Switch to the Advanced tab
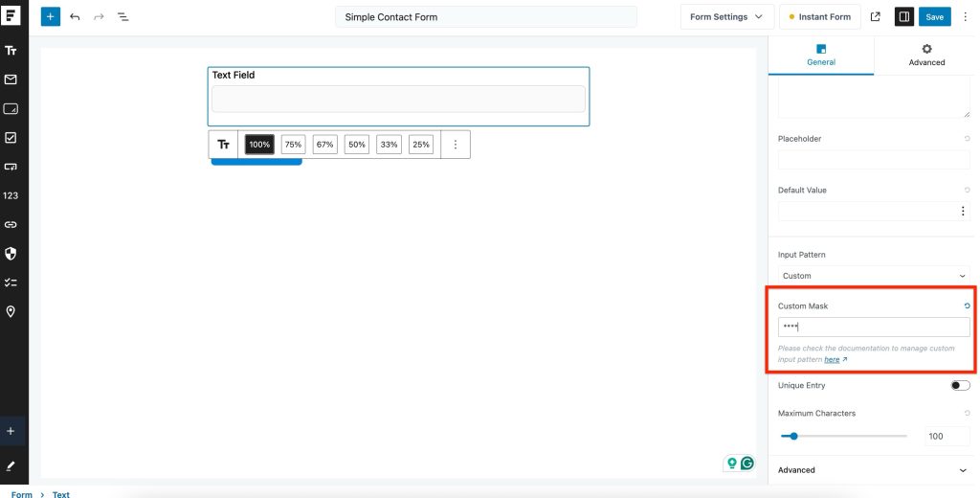Image resolution: width=980 pixels, height=498 pixels. click(926, 56)
